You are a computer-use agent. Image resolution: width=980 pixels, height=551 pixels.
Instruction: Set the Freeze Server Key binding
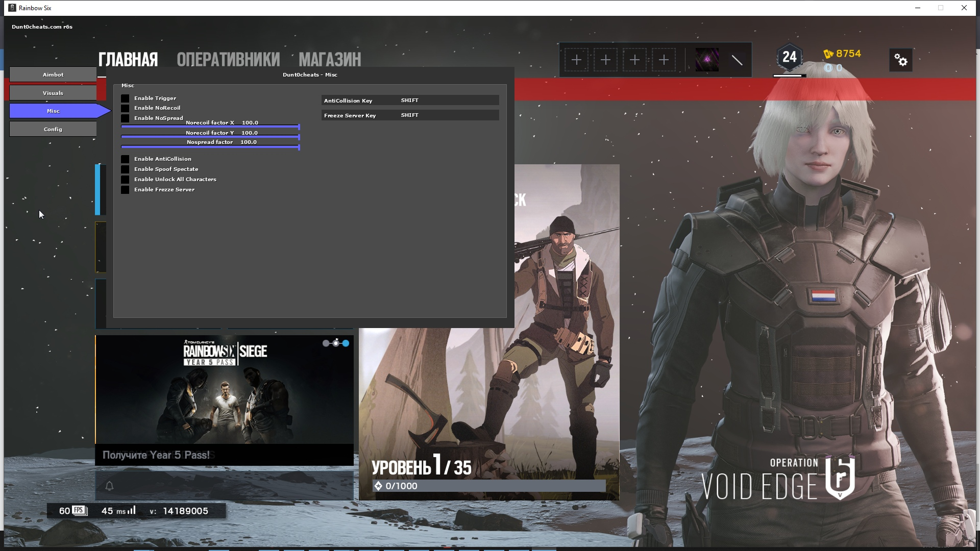coord(410,115)
